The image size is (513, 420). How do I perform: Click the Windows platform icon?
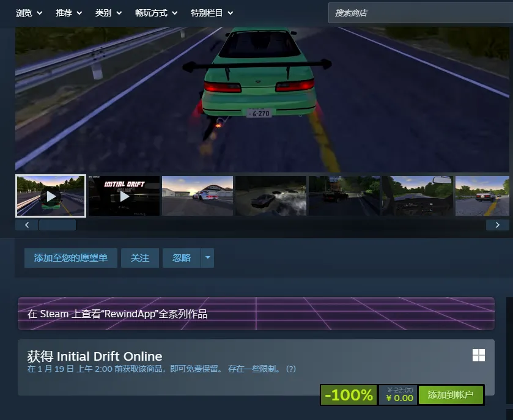[479, 355]
